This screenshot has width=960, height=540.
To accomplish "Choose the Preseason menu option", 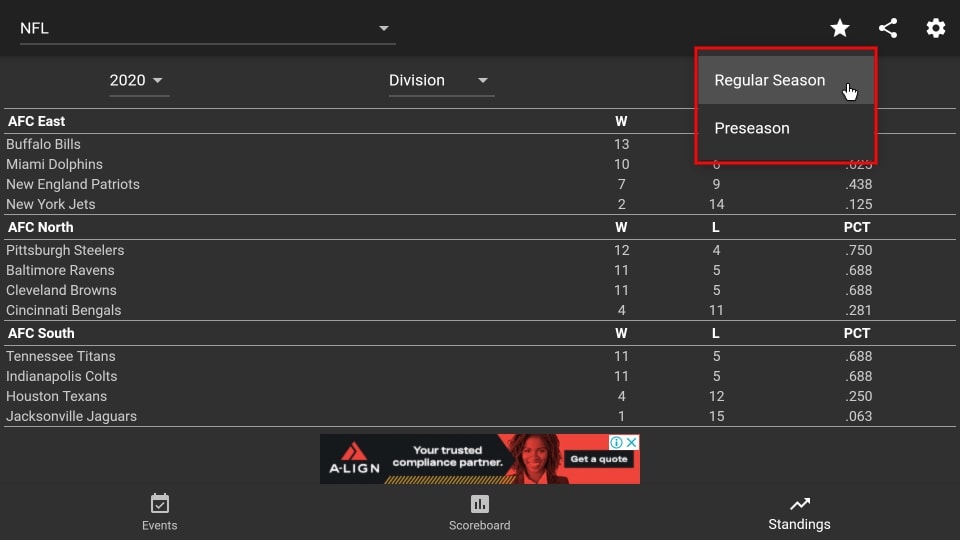I will (752, 128).
